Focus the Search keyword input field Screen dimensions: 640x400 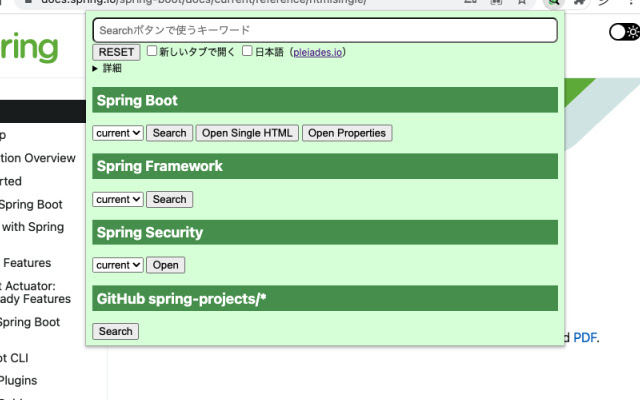325,30
